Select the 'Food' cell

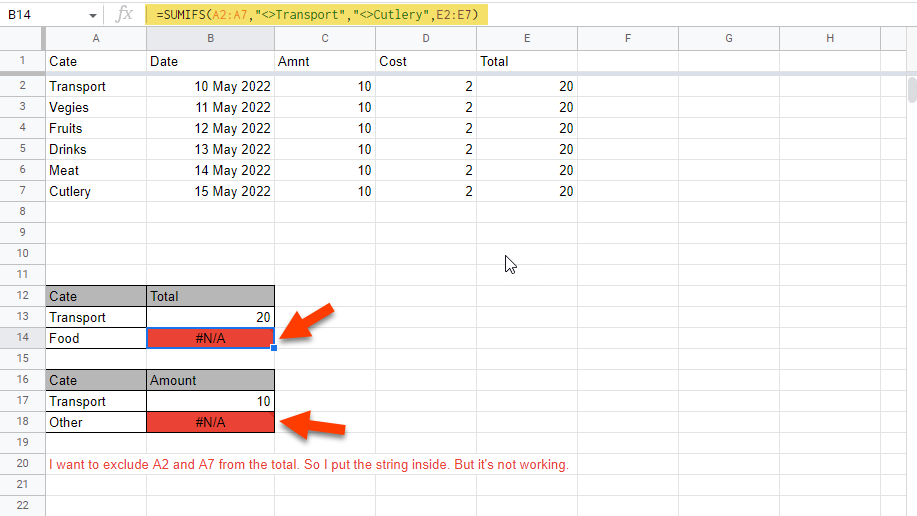coord(96,338)
